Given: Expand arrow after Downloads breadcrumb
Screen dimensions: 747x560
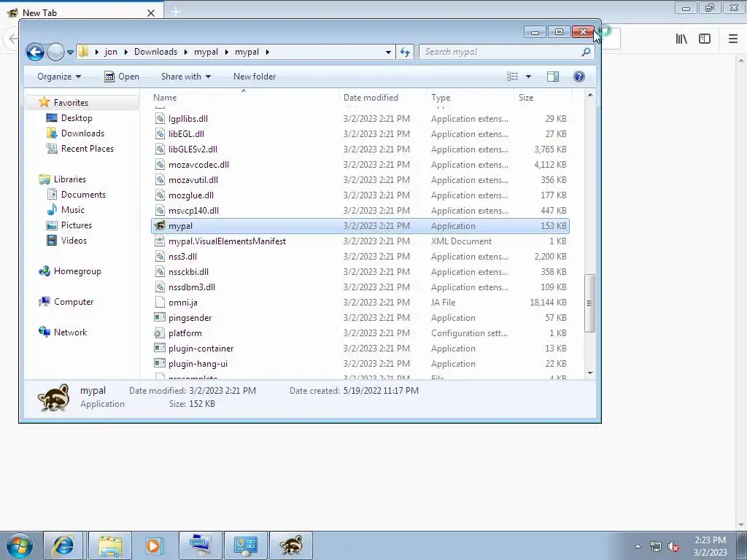Looking at the screenshot, I should pos(186,52).
